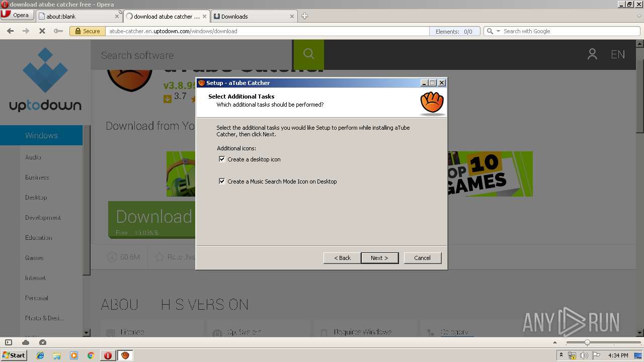
Task: Open the Audio category
Action: click(33, 157)
